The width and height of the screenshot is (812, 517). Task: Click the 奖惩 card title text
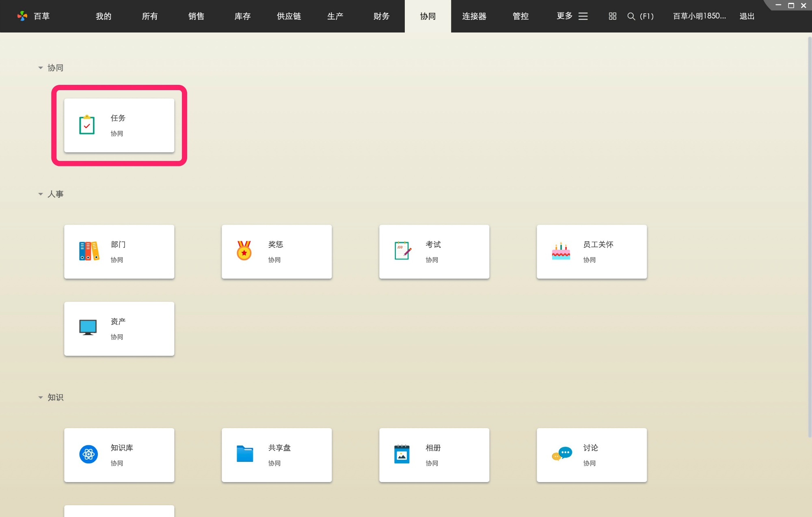click(x=276, y=244)
